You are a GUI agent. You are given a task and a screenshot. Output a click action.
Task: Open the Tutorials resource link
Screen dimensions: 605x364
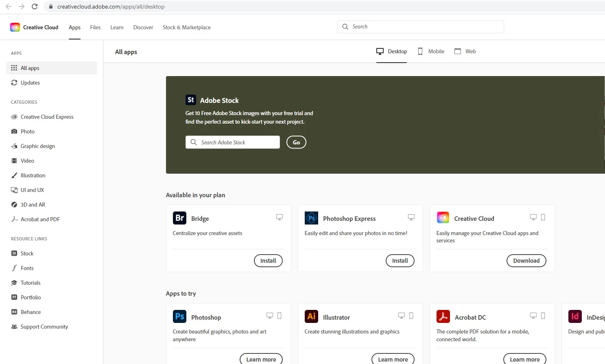[x=52, y=283]
